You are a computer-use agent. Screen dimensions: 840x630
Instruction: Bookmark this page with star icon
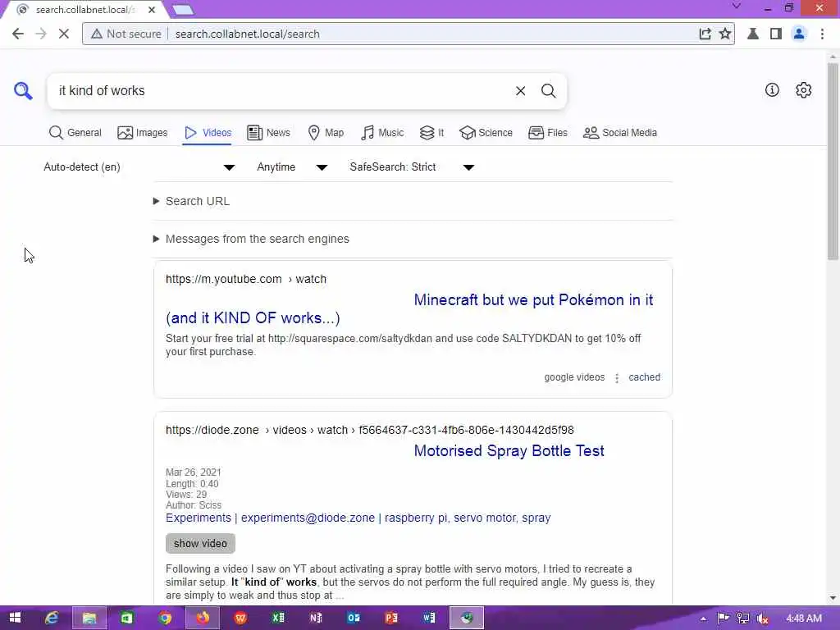coord(725,34)
